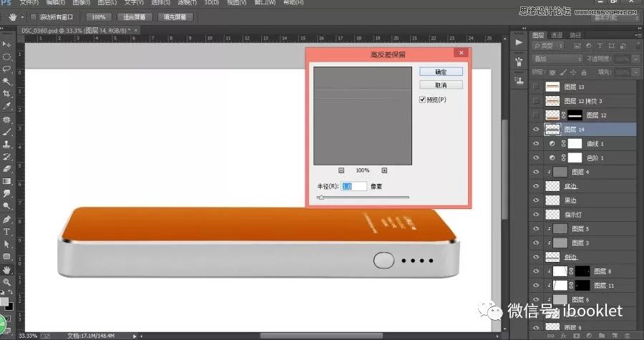
Task: Show the 图层 13 layer
Action: [537, 87]
